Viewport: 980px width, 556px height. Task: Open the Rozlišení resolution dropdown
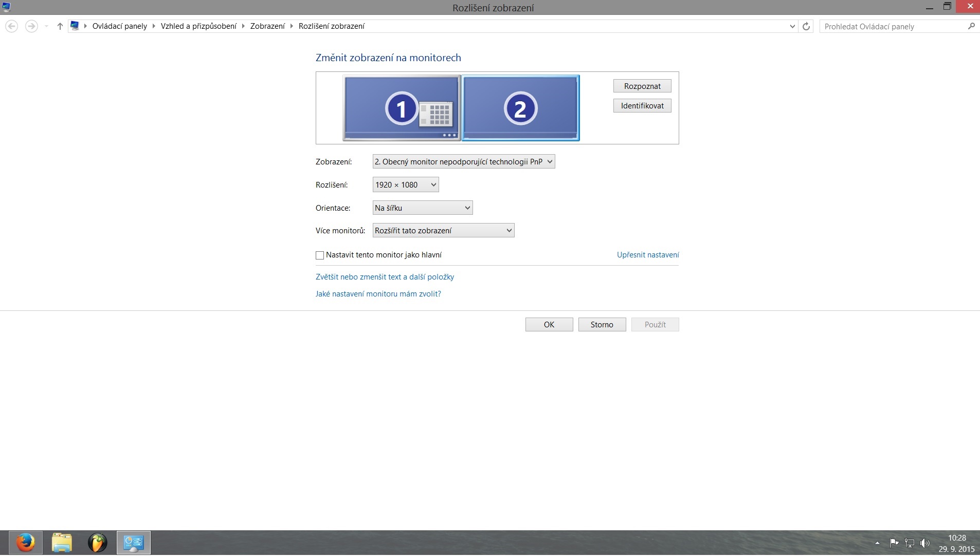point(406,185)
